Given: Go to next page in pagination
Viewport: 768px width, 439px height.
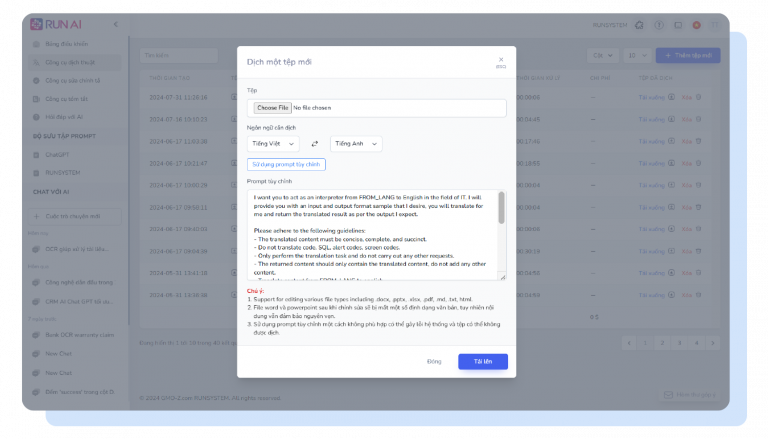Looking at the screenshot, I should click(713, 343).
